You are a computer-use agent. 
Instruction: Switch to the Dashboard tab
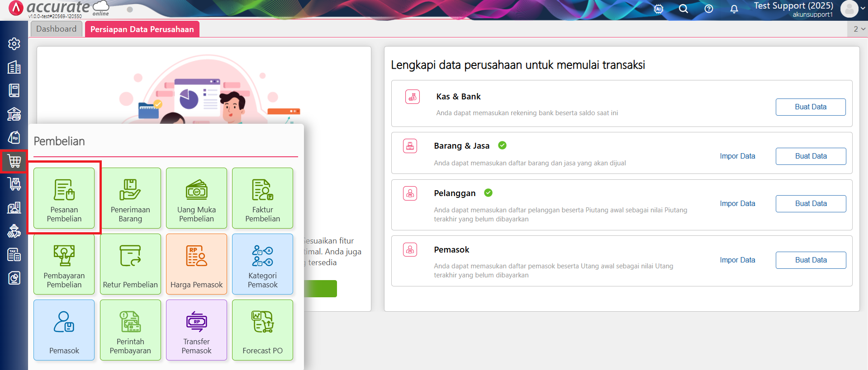[57, 29]
